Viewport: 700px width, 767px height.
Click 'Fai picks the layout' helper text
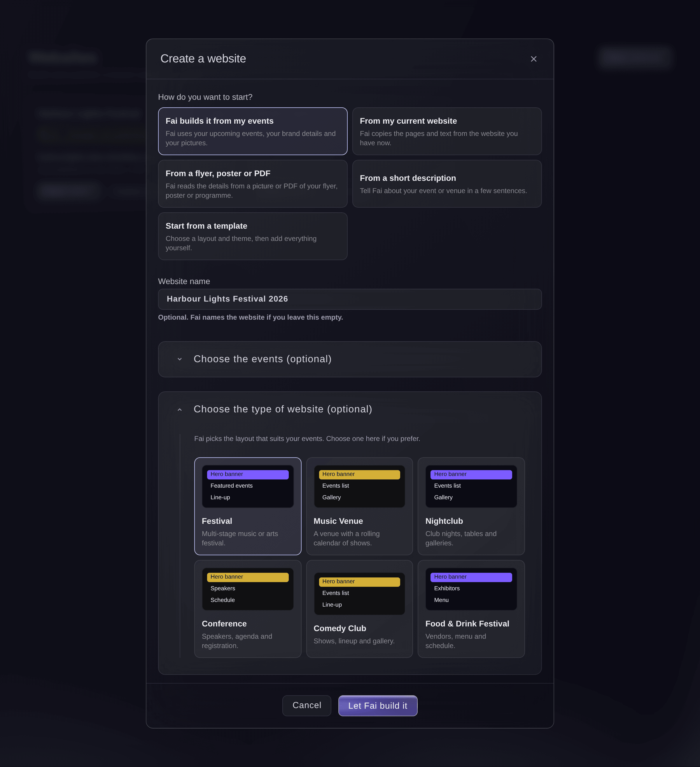click(307, 439)
